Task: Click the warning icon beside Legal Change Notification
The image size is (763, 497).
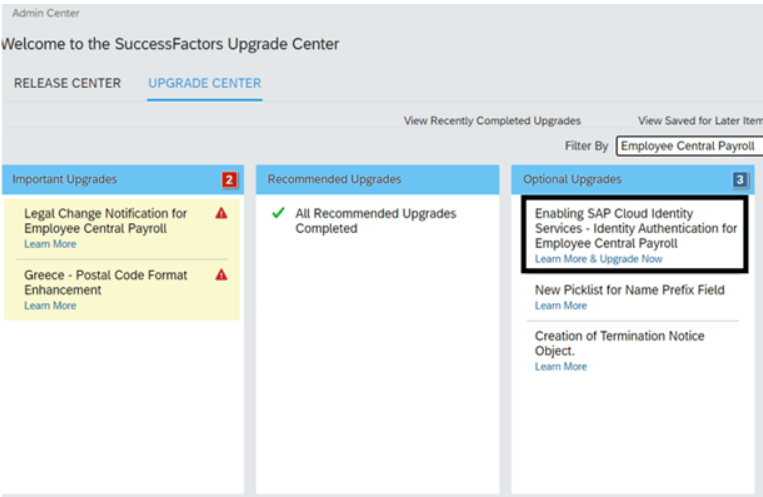Action: pyautogui.click(x=221, y=214)
